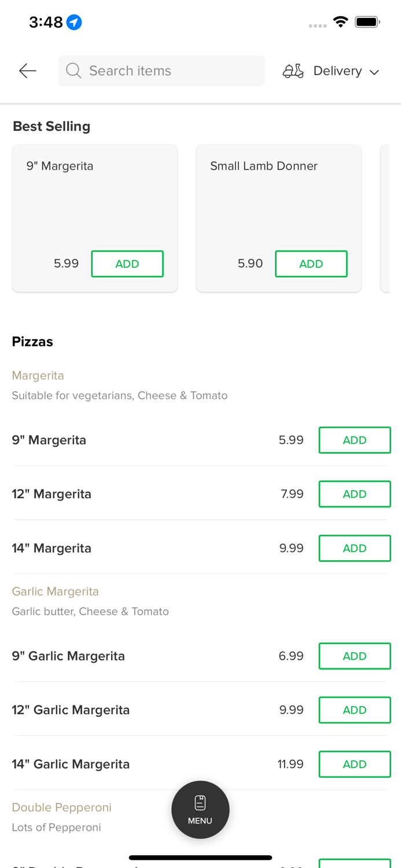Viewport: 401px width, 868px height.
Task: Open the MENU floating button
Action: [x=200, y=810]
